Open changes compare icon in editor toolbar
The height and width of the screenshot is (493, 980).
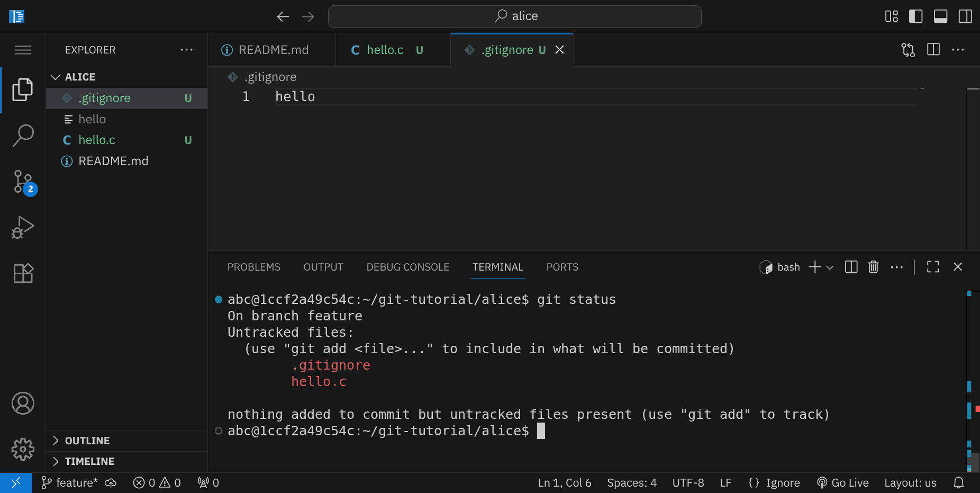point(908,50)
